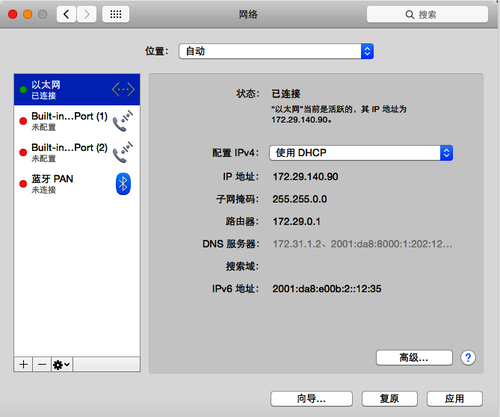Viewport: 500px width, 417px height.
Task: Add a new network service with plus button
Action: pyautogui.click(x=23, y=364)
